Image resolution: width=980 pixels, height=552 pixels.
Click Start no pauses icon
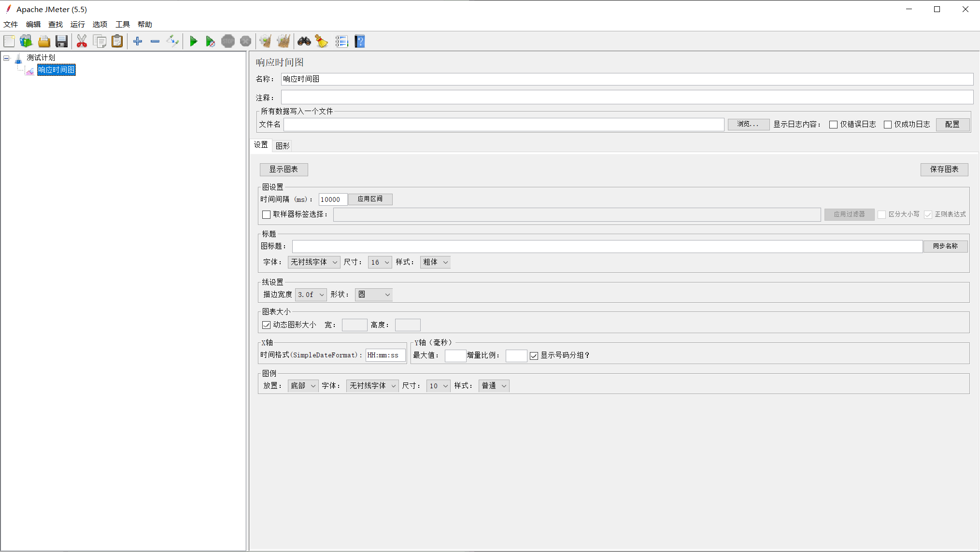point(211,42)
